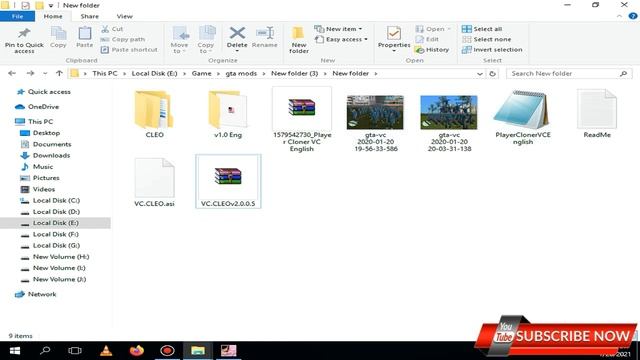640x360 pixels.
Task: Click the Back navigation arrow
Action: coord(12,73)
